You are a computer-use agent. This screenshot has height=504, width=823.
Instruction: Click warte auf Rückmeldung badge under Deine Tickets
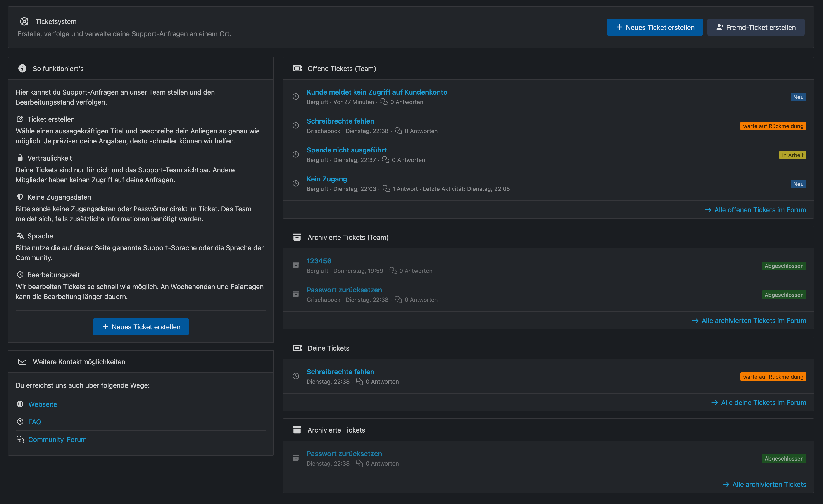773,377
